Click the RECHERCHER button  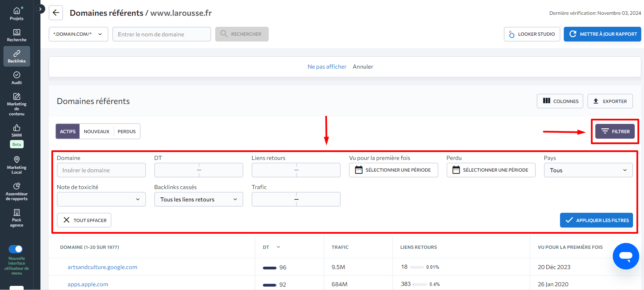[242, 34]
